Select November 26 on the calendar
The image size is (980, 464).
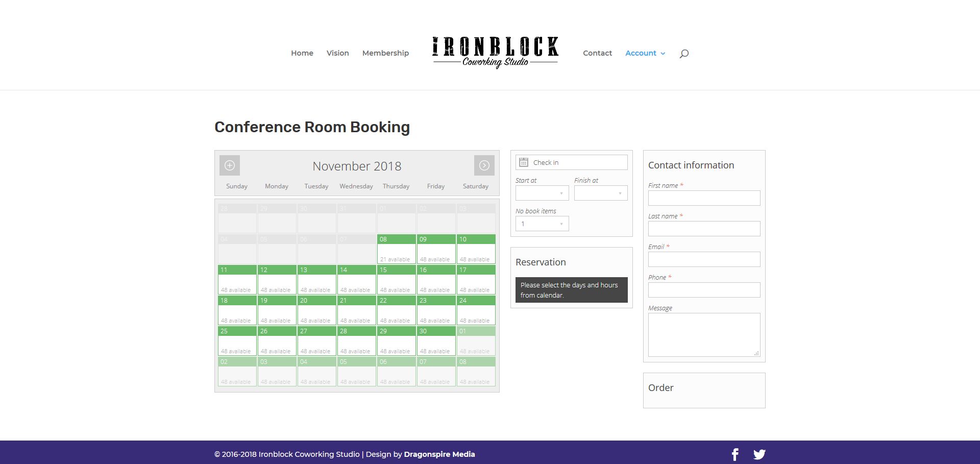pyautogui.click(x=277, y=341)
